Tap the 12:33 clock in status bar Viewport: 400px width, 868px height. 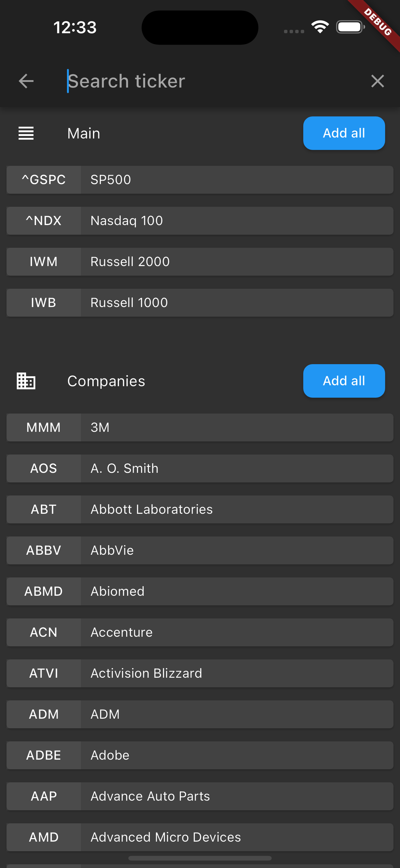coord(75,27)
